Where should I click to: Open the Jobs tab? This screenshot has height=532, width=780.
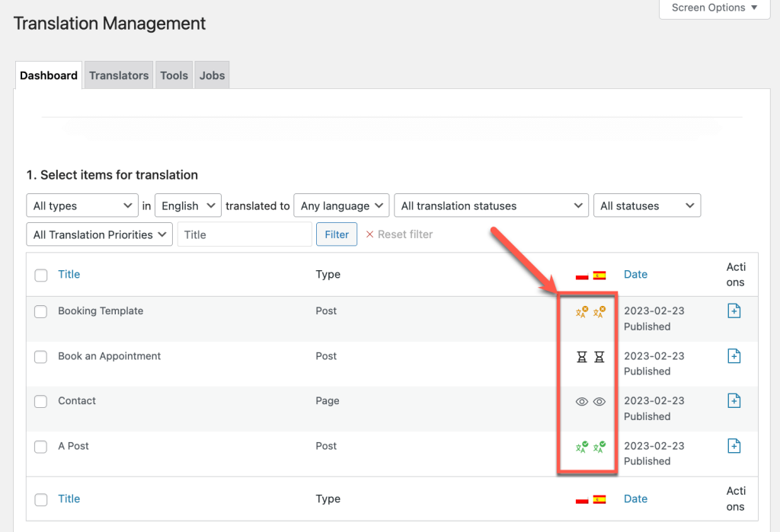(211, 75)
